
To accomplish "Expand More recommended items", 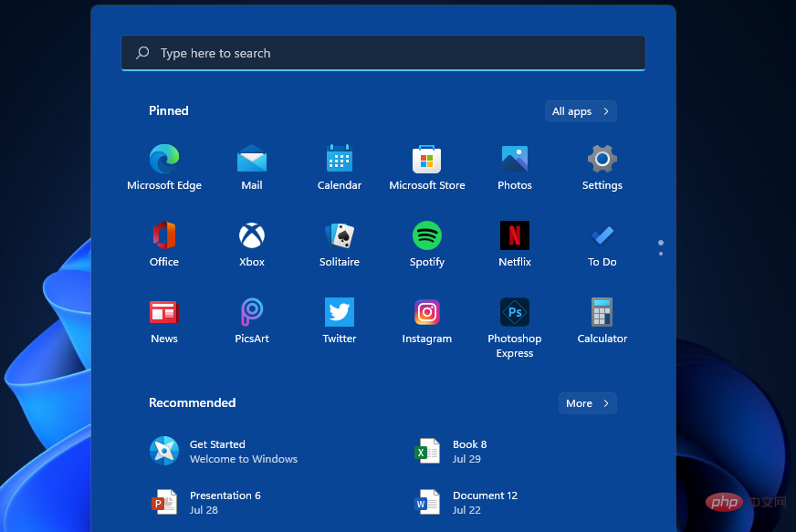I will 587,402.
